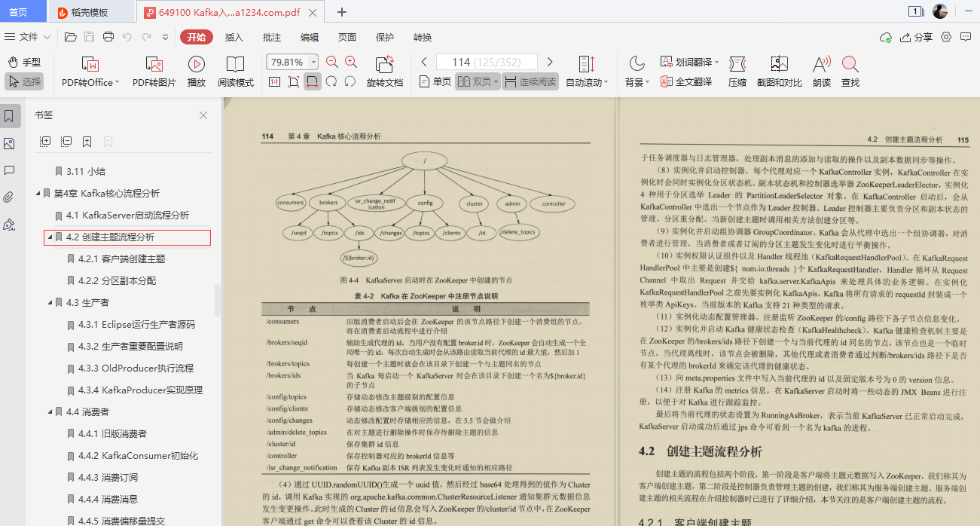
Task: Go to previous page arrow
Action: (x=424, y=62)
